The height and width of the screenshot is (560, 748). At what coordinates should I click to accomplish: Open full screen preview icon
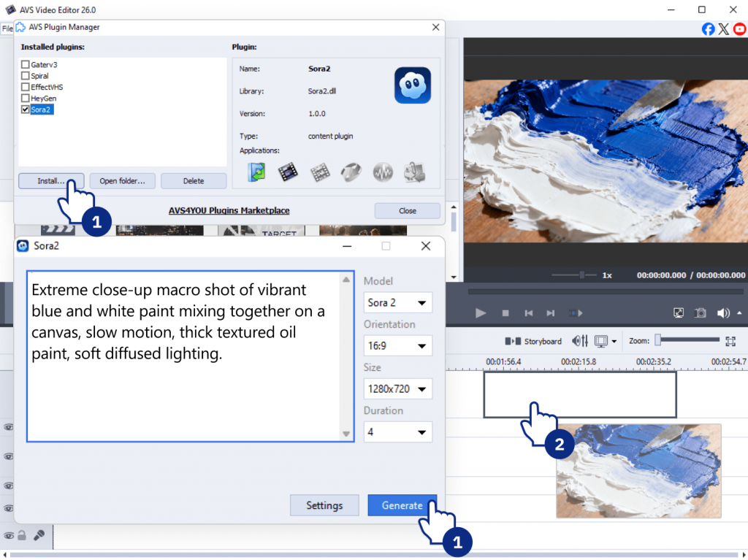tap(678, 312)
